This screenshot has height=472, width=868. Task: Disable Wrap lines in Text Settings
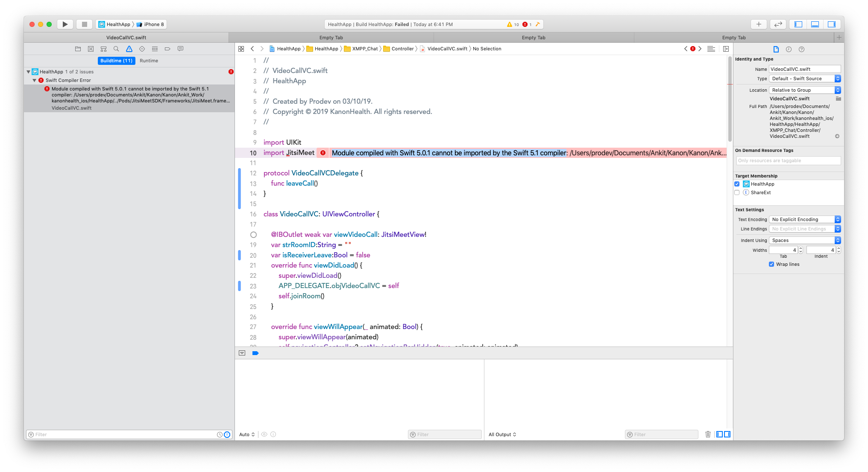click(x=771, y=264)
